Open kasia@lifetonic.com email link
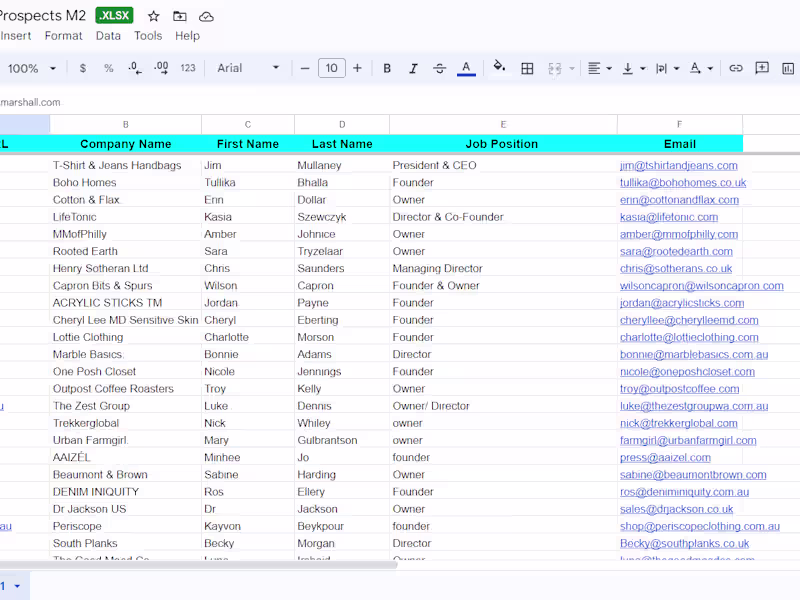 tap(669, 217)
